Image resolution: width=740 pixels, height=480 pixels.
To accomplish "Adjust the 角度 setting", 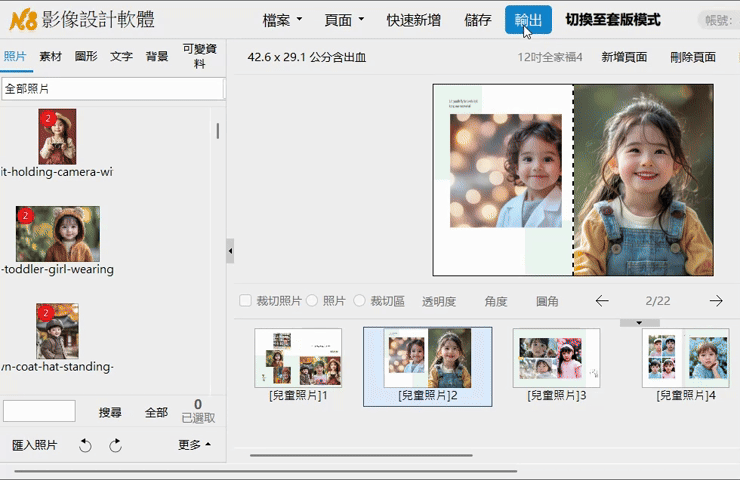I will coord(496,302).
